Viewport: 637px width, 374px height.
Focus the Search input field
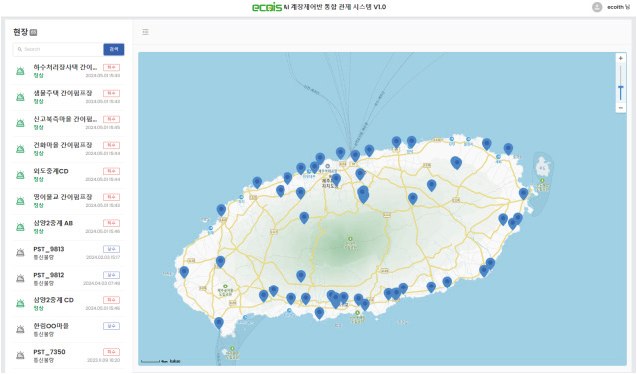pos(58,49)
